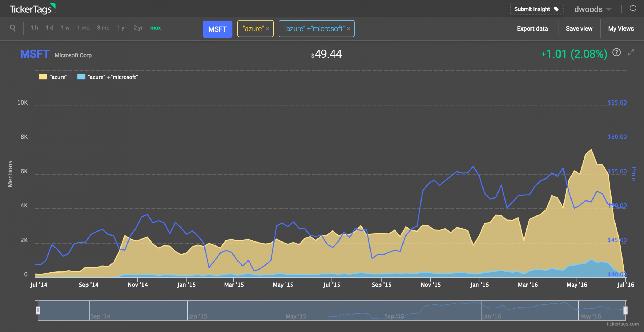Viewport: 644px width, 332px height.
Task: Remove the "azure" +"microsoft" tag filter
Action: tap(349, 29)
